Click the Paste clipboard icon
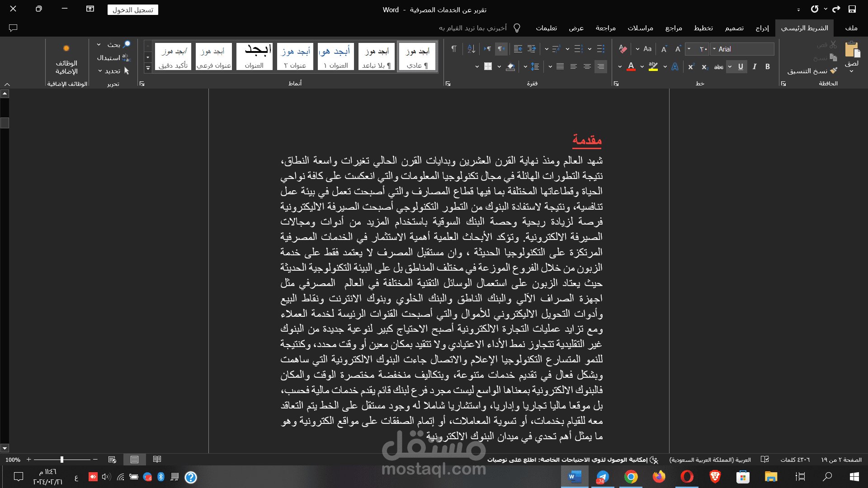Viewport: 868px width, 488px height. click(852, 50)
